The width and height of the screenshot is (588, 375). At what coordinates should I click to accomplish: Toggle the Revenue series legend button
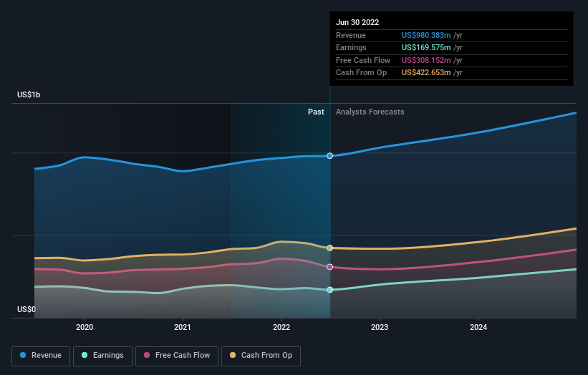(x=41, y=356)
